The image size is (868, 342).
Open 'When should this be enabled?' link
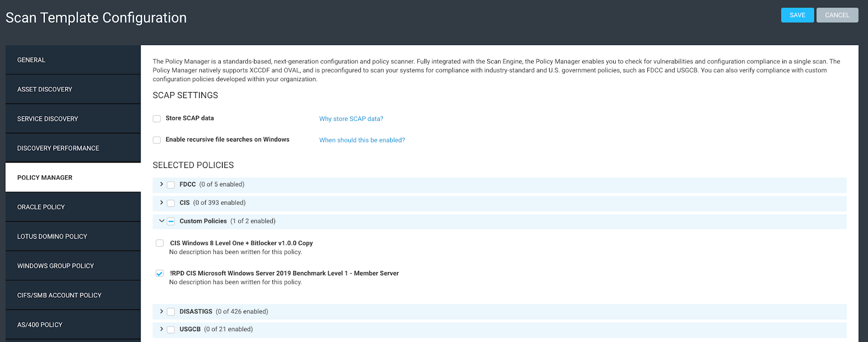(362, 140)
